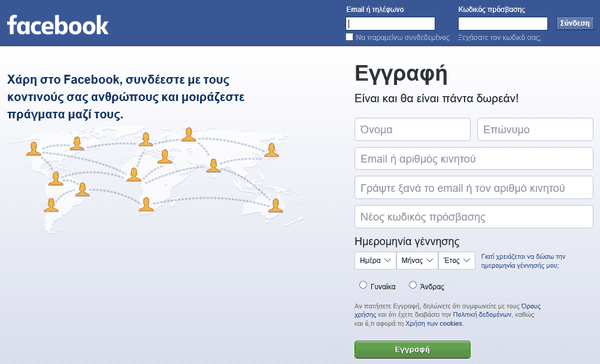Select the Γυναίκα radio button
Image resolution: width=600 pixels, height=364 pixels.
(363, 285)
